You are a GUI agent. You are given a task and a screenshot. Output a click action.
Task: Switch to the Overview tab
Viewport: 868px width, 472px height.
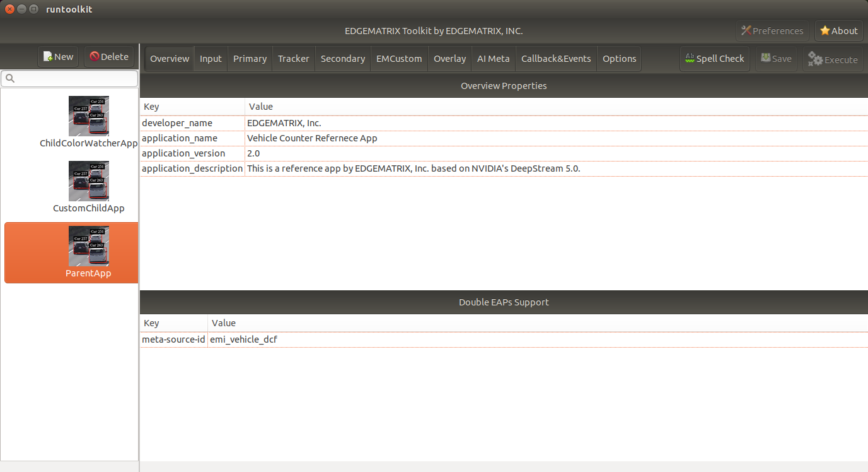pyautogui.click(x=170, y=59)
